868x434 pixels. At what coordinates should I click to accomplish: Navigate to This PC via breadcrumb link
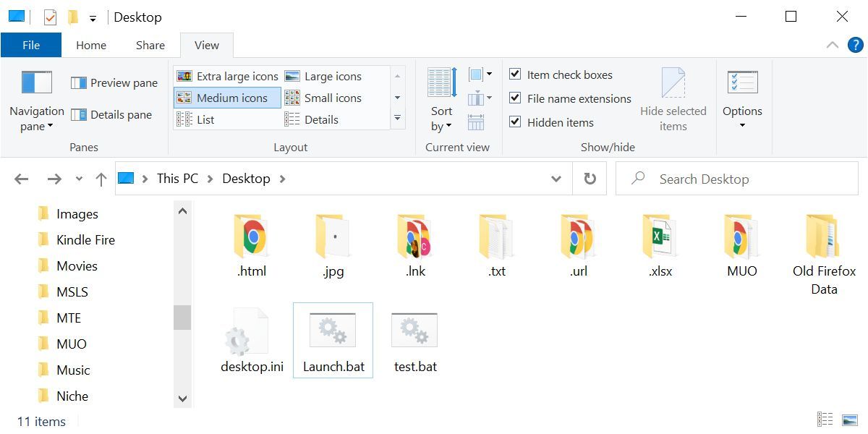176,178
